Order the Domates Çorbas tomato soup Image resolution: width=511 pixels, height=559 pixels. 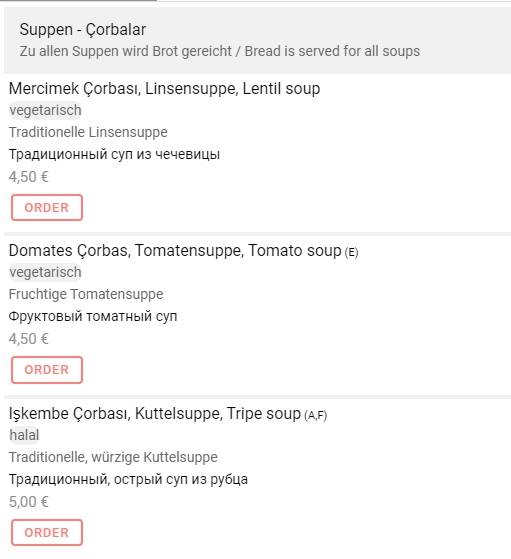point(47,370)
